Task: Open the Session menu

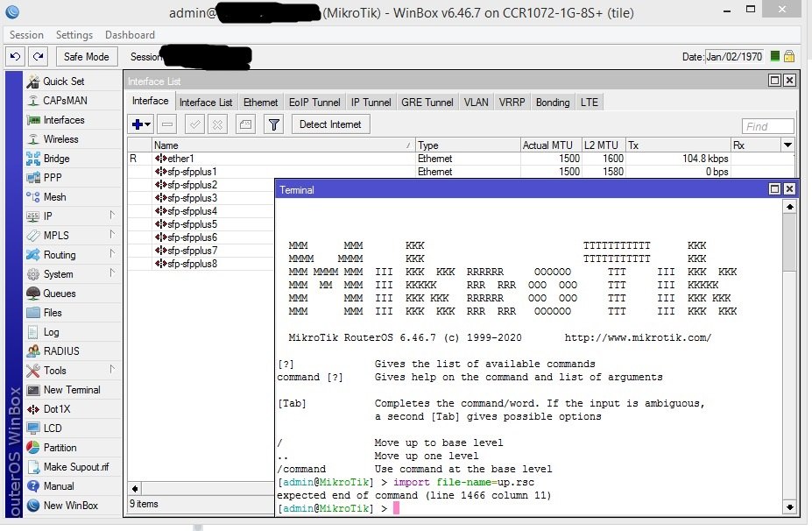Action: point(26,35)
